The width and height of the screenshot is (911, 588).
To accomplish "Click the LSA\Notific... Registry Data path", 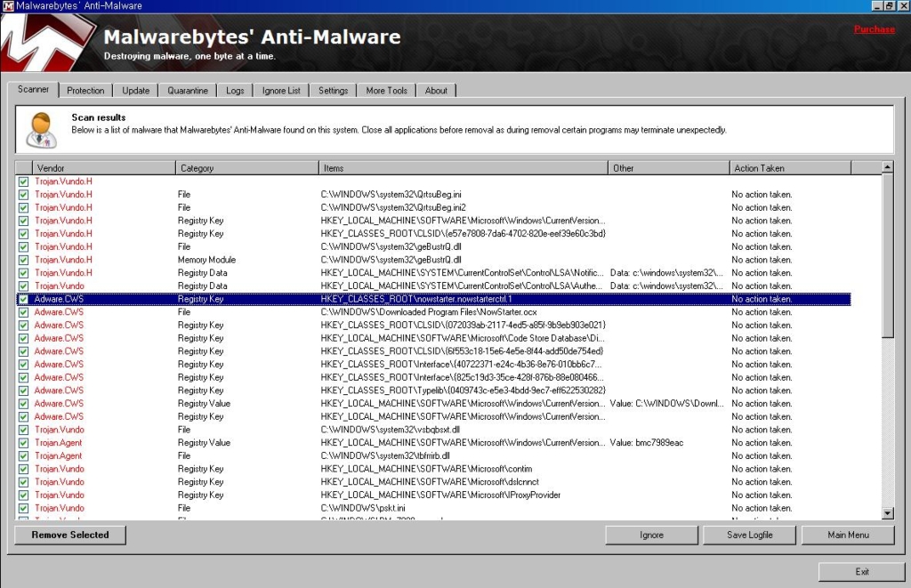I will pyautogui.click(x=463, y=273).
